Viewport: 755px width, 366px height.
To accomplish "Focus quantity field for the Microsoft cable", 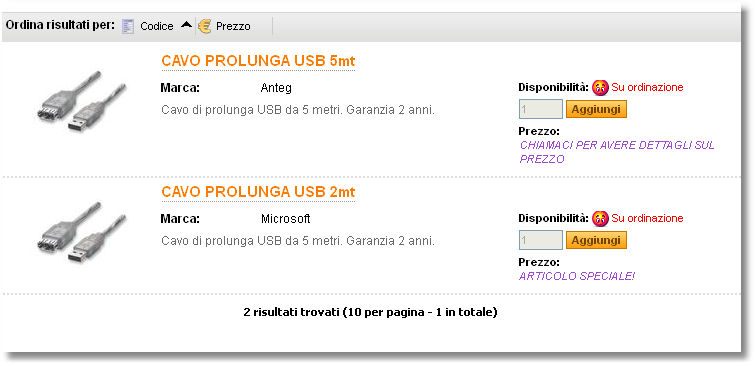I will coord(541,240).
